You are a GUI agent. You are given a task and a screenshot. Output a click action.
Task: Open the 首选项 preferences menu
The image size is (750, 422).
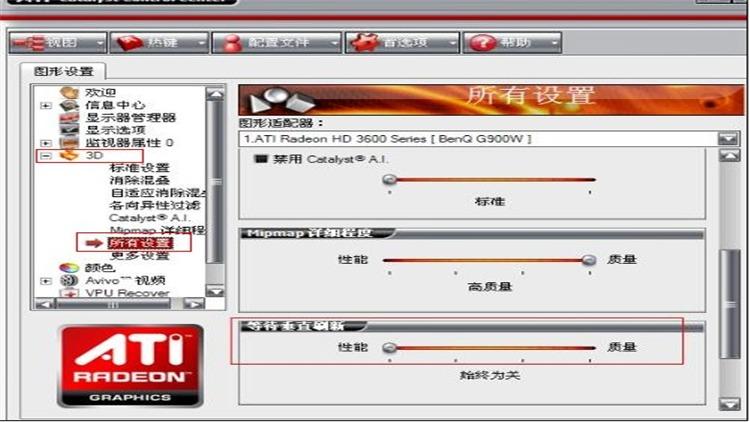click(x=402, y=43)
